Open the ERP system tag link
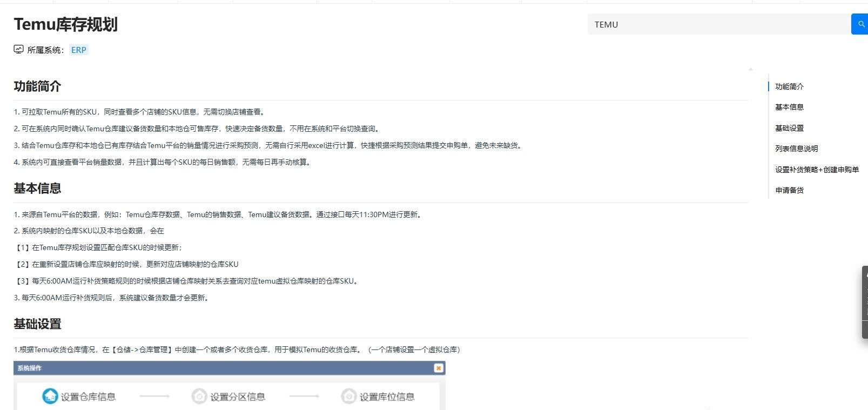This screenshot has height=410, width=868. pos(78,50)
